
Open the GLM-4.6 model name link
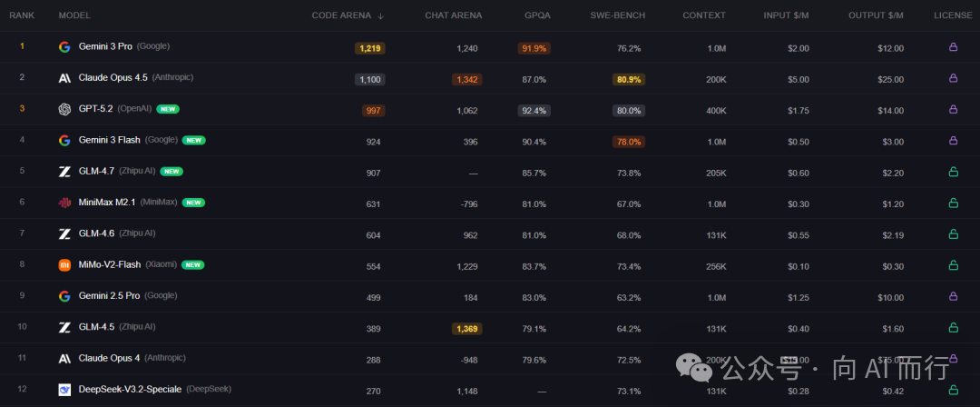click(x=97, y=233)
